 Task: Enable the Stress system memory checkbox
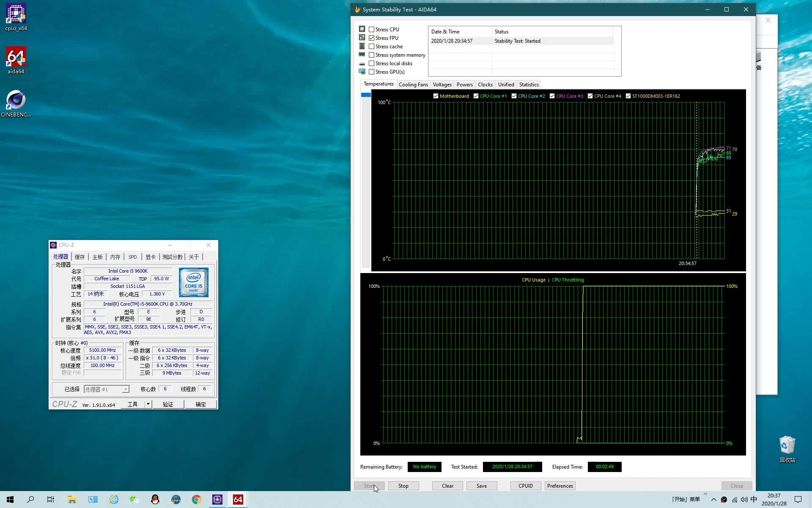tap(371, 55)
